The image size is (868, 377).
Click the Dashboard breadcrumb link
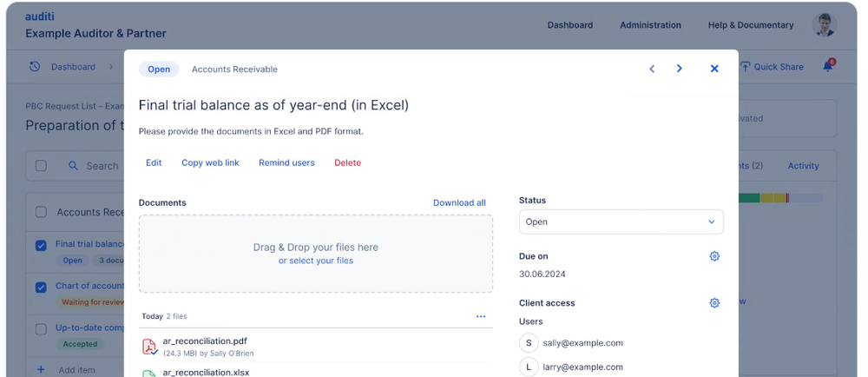[73, 66]
